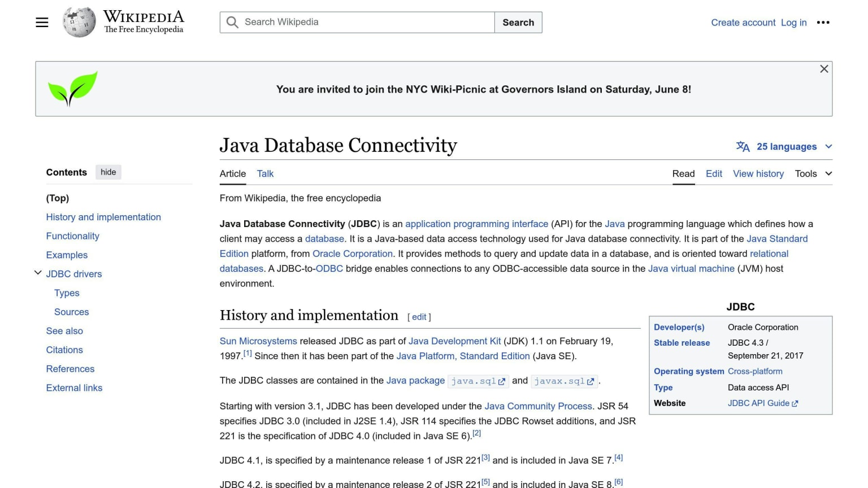The image size is (868, 488).
Task: Open the View history tab
Action: (x=758, y=174)
